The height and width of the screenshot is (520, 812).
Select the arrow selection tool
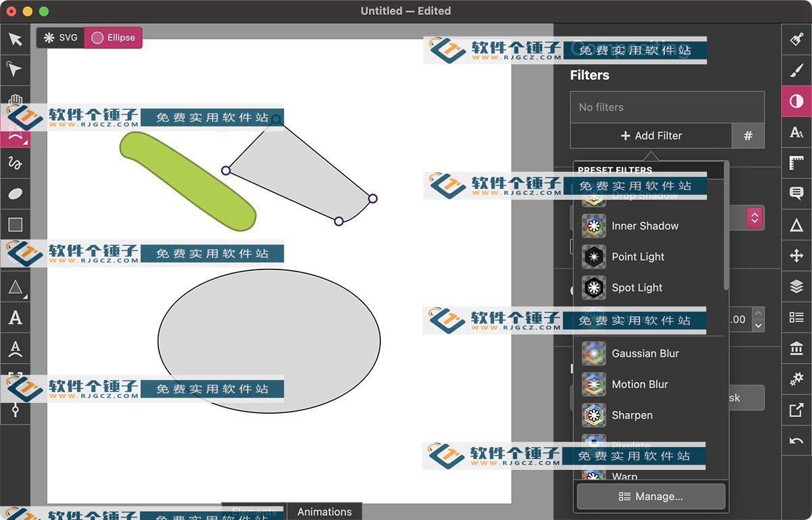(x=15, y=39)
